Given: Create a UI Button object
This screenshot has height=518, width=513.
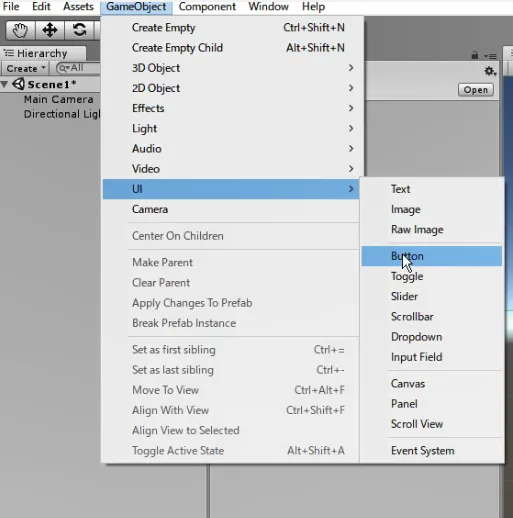Looking at the screenshot, I should point(432,256).
